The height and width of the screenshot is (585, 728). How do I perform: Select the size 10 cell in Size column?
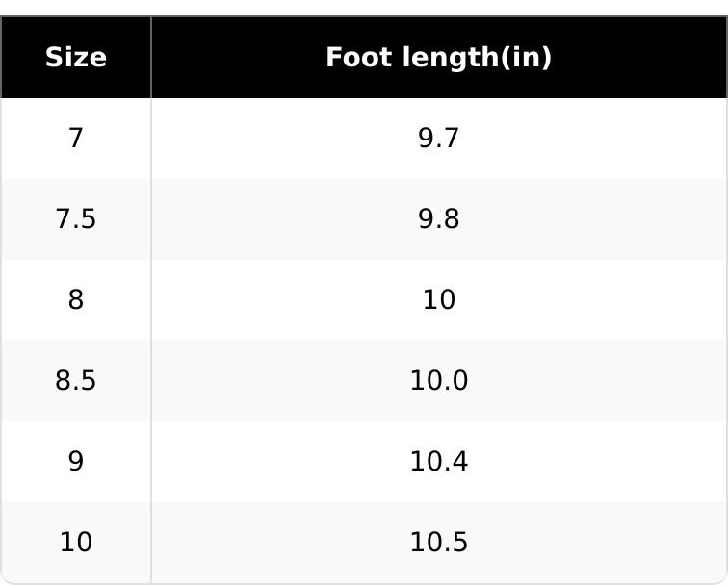(x=76, y=543)
